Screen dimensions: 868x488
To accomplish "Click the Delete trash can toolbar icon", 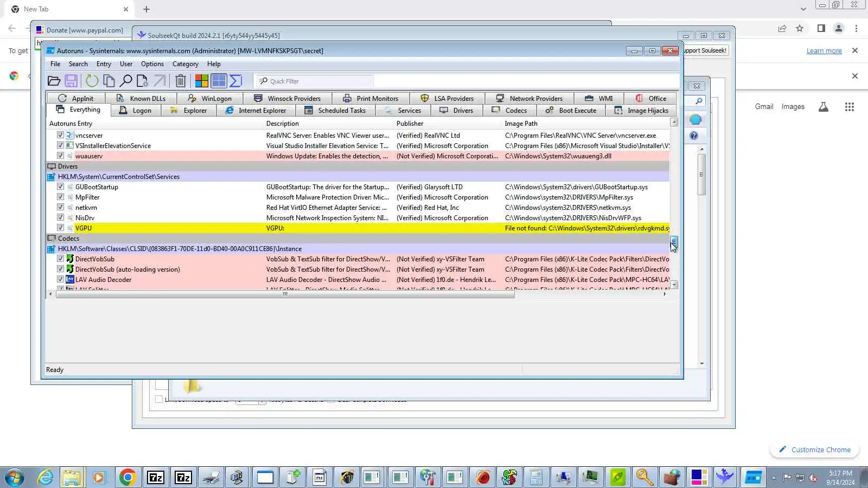I will [x=181, y=81].
